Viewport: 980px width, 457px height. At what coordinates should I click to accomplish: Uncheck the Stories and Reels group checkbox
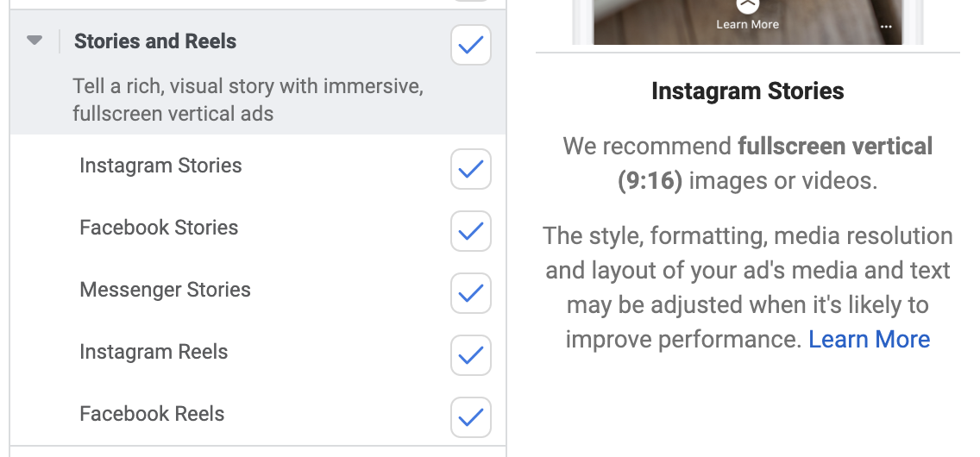[x=471, y=45]
